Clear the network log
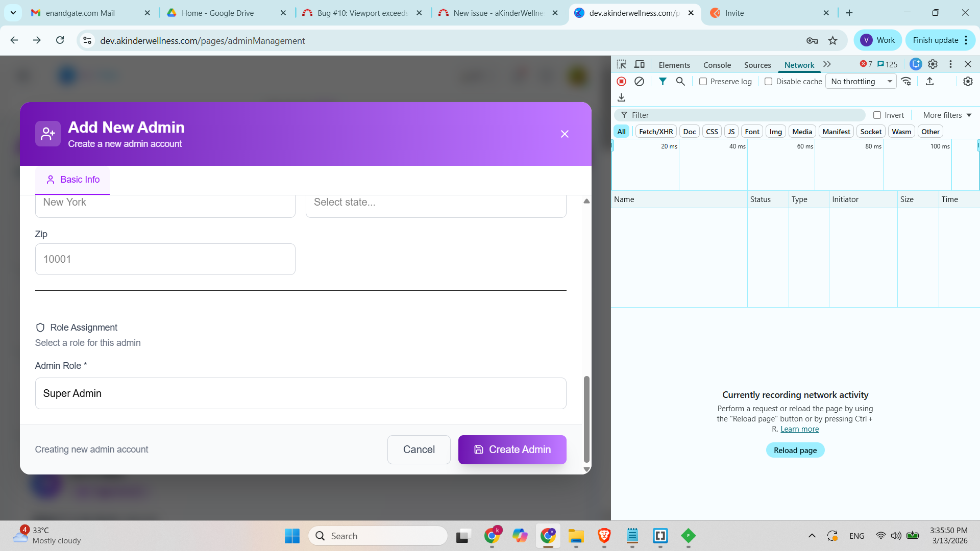This screenshot has width=980, height=551. pyautogui.click(x=639, y=82)
